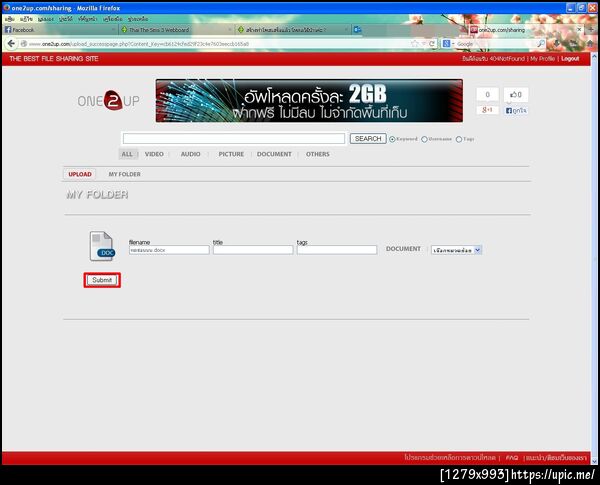The width and height of the screenshot is (600, 485).
Task: Click the site identity globe icon
Action: (24, 44)
